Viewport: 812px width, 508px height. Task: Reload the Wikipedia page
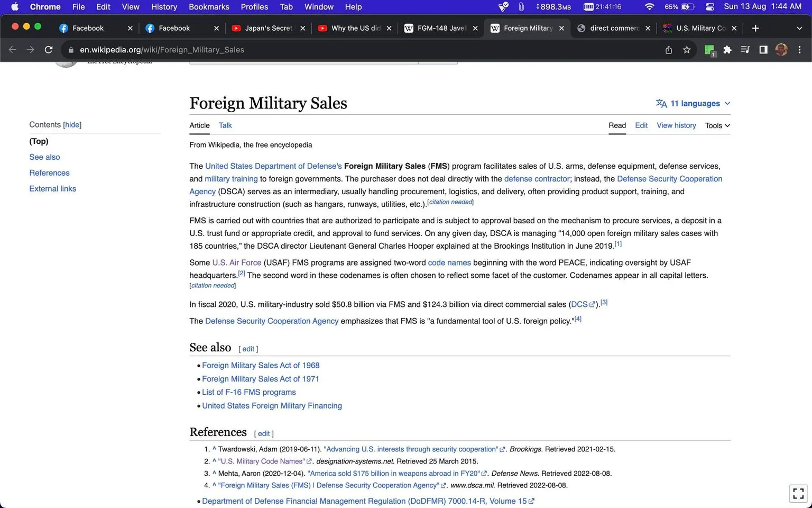(49, 50)
